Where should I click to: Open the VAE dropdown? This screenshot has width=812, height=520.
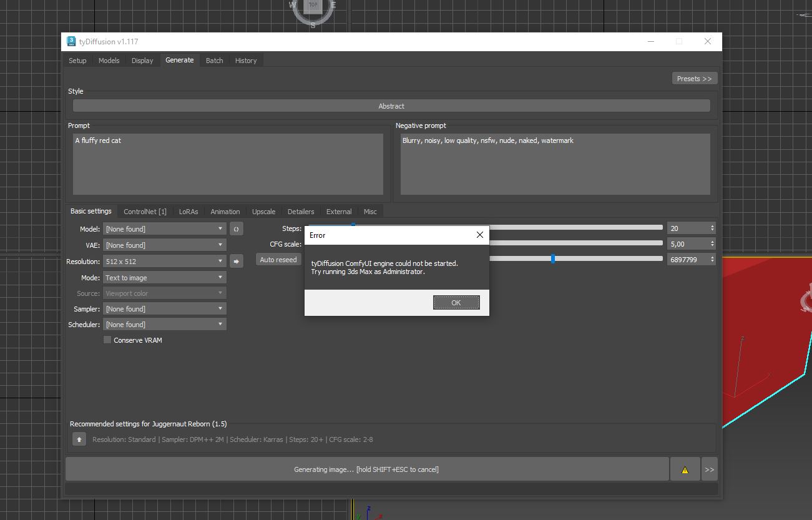165,245
